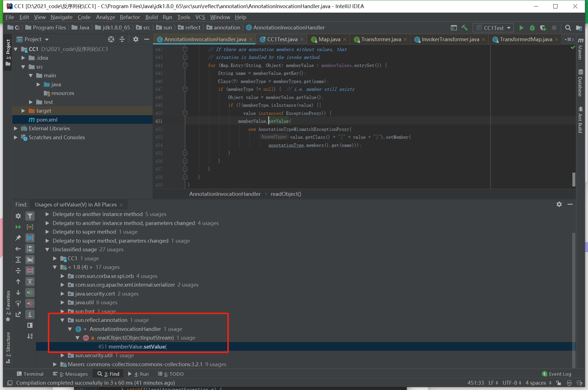Click the Build hammer icon
The image size is (588, 390).
coord(465,28)
